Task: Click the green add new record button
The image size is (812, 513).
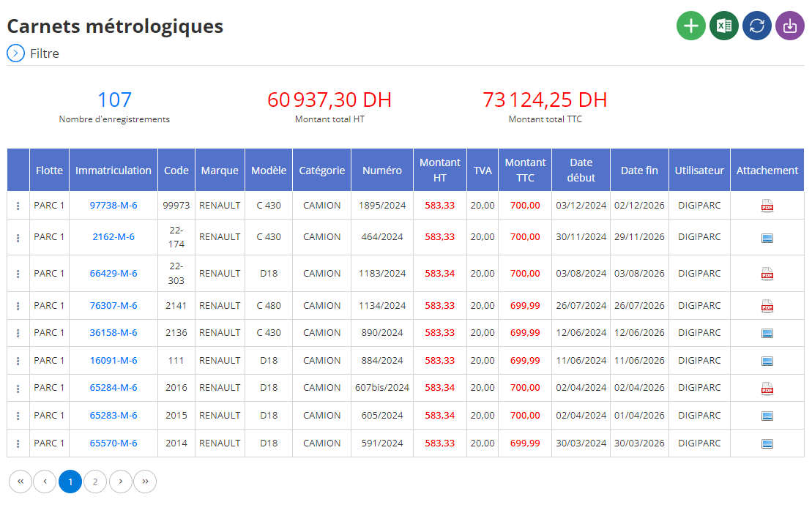Action: tap(690, 26)
